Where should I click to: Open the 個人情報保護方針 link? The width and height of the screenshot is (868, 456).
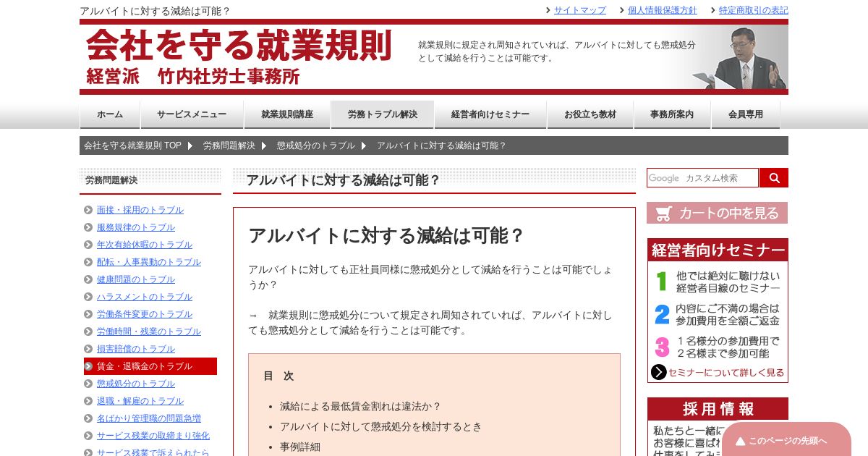(x=662, y=10)
